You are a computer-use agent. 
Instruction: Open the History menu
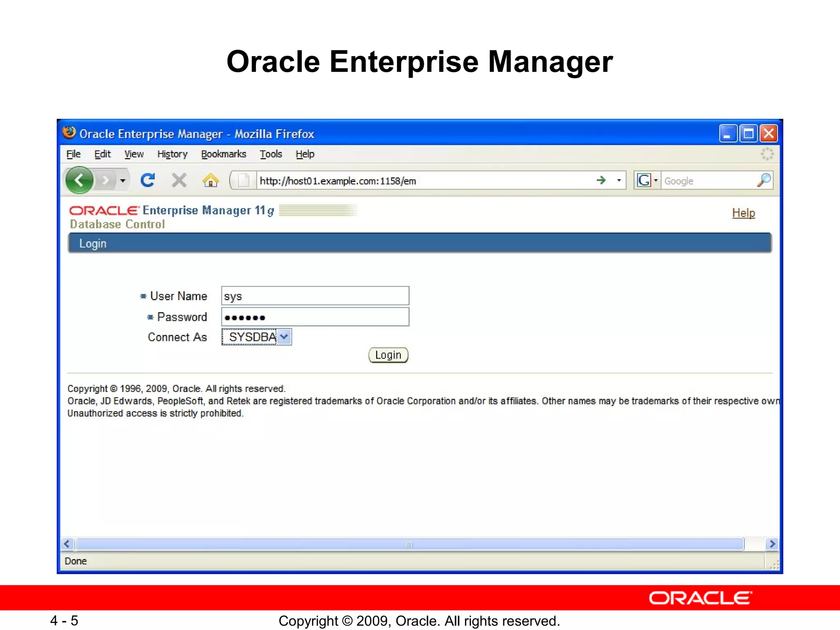(x=172, y=154)
